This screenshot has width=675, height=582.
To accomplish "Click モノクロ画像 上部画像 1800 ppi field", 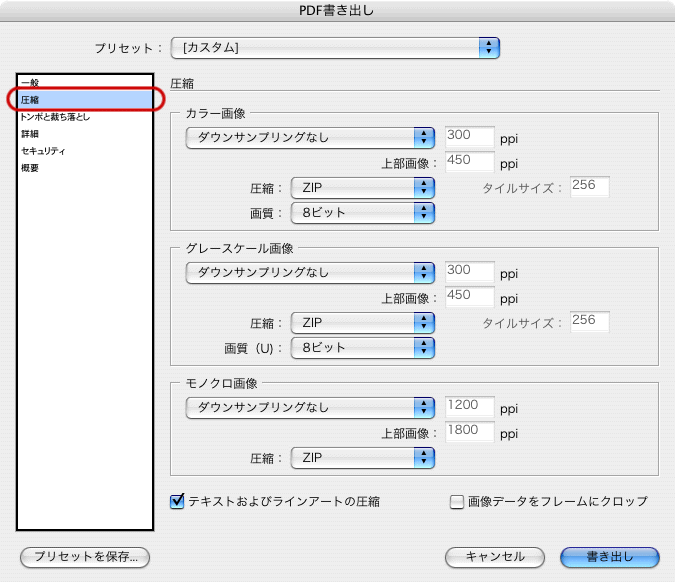I will (x=470, y=432).
